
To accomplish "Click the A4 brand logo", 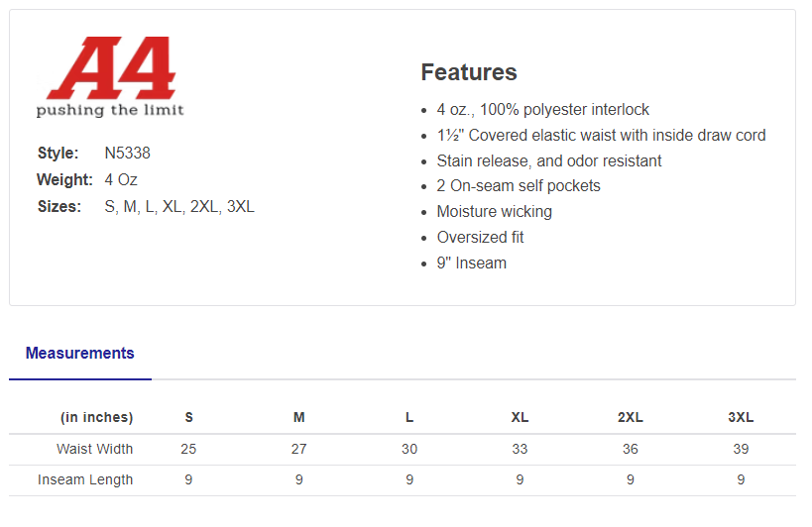I will coord(110,77).
